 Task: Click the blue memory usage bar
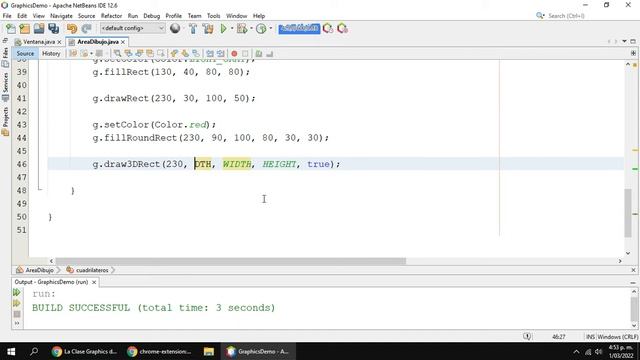click(299, 29)
